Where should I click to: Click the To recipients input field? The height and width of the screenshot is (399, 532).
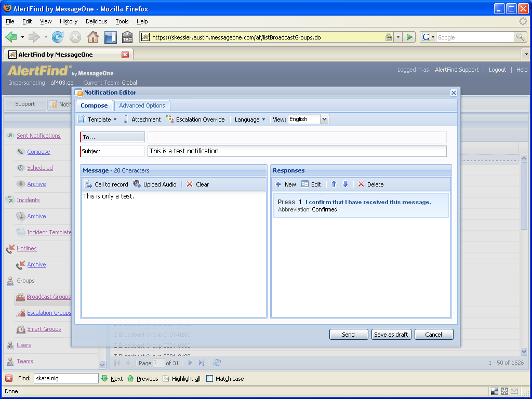pyautogui.click(x=297, y=137)
